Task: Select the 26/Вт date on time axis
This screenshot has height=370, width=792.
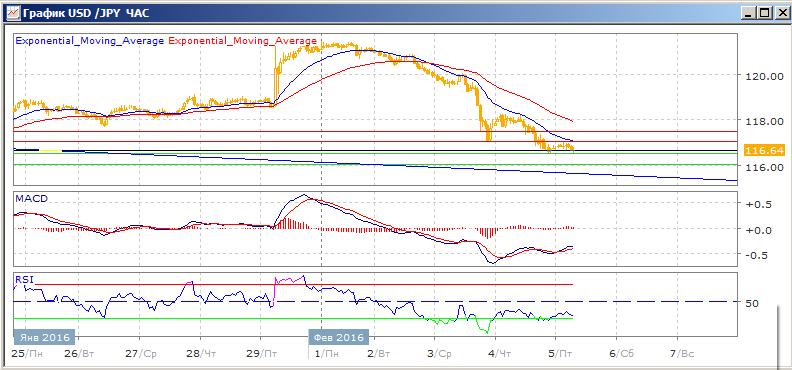Action: pyautogui.click(x=80, y=354)
